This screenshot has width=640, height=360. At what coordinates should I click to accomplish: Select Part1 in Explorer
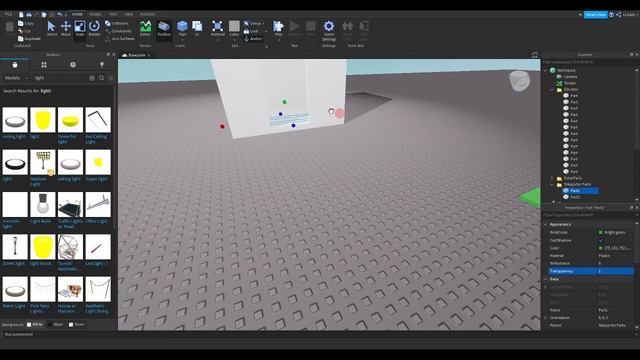(575, 191)
